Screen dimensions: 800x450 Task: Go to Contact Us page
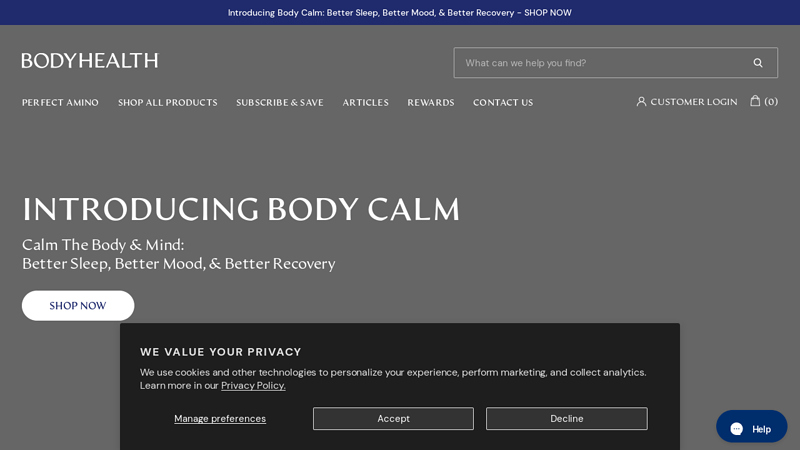[503, 103]
